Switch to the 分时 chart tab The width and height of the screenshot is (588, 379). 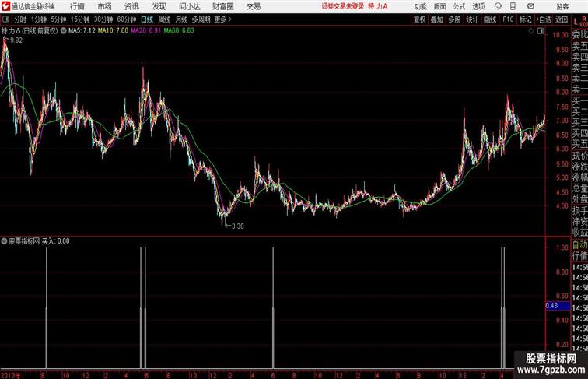tap(20, 19)
